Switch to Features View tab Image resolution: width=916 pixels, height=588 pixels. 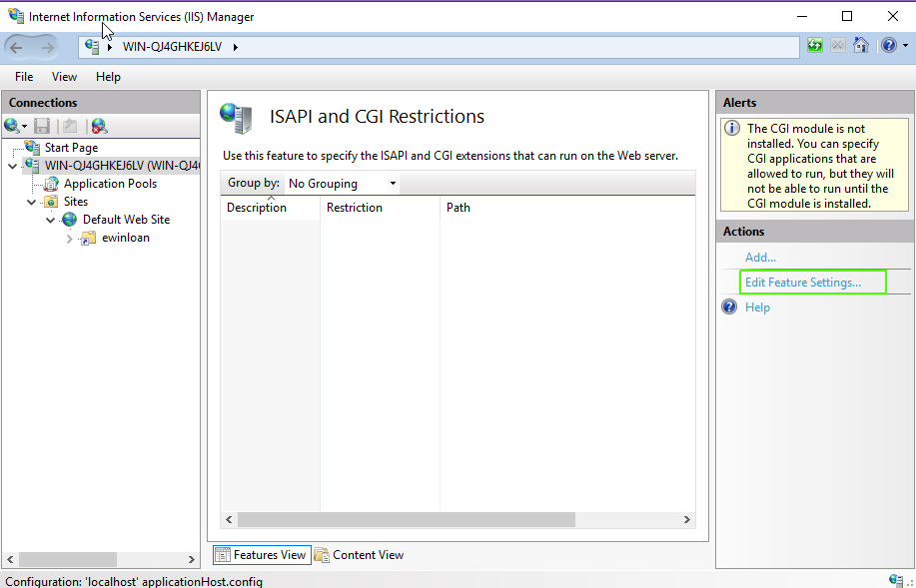[x=262, y=555]
